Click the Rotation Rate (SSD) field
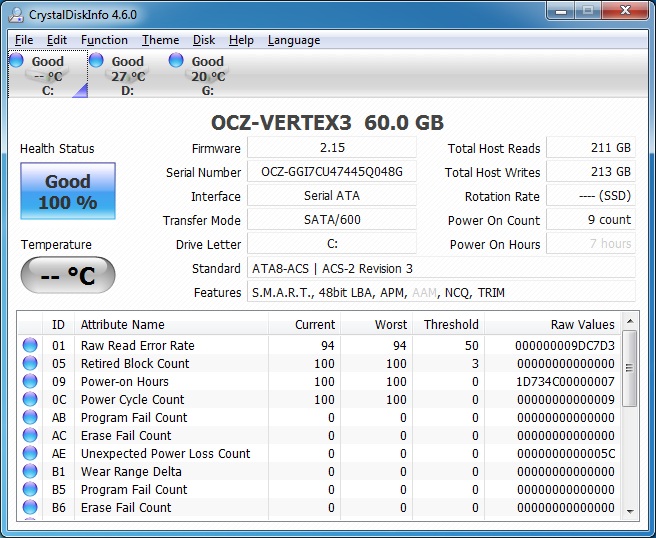Screen dimensions: 656x538 pyautogui.click(x=591, y=195)
